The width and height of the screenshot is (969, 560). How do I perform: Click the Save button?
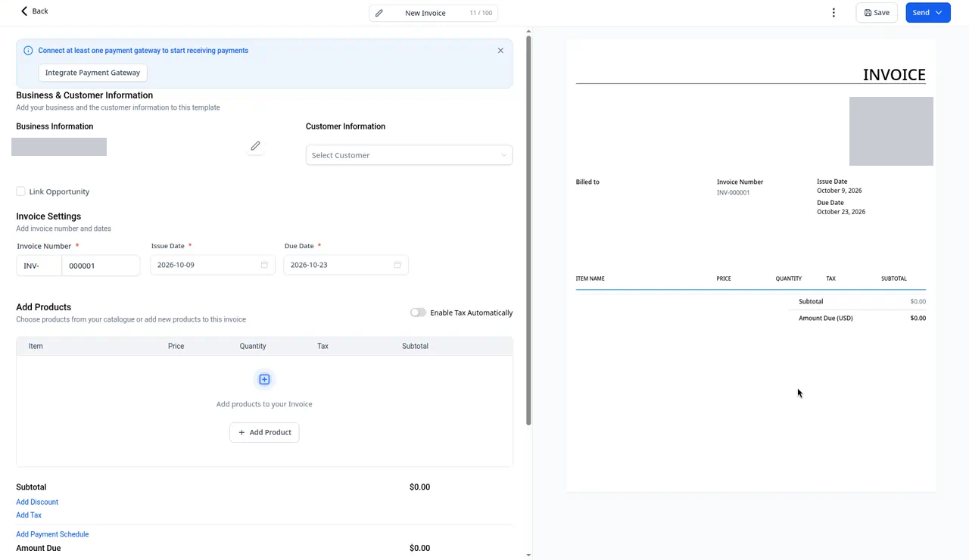pyautogui.click(x=877, y=13)
